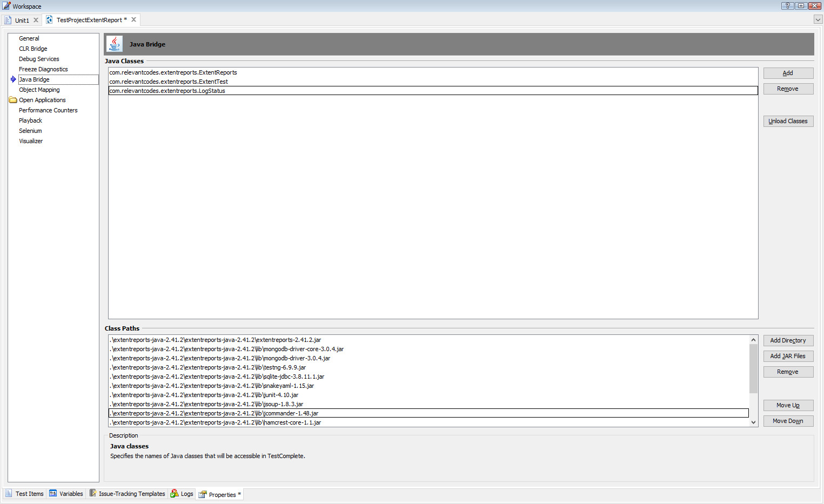824x504 pixels.
Task: Click the Issue-Tracking Templates icon
Action: [x=92, y=493]
